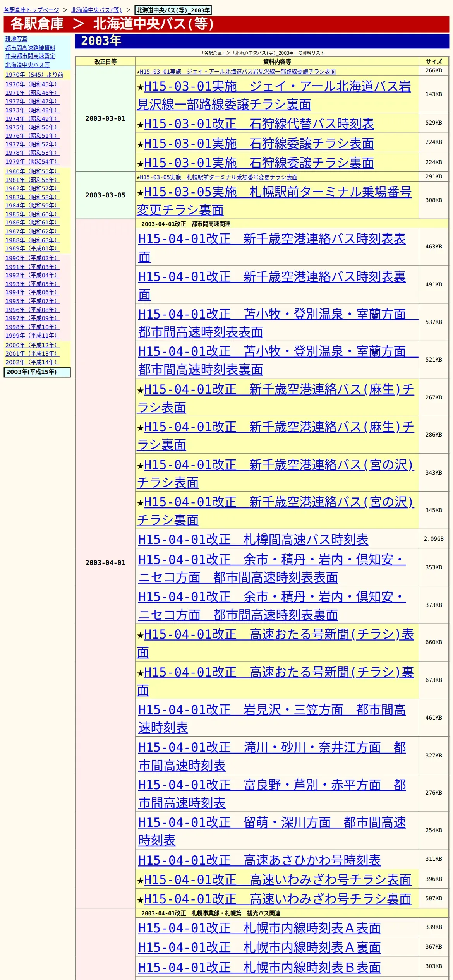Image resolution: width=453 pixels, height=980 pixels.
Task: Open 札幌市内線時刻表A表面 link
Action: pos(259,928)
